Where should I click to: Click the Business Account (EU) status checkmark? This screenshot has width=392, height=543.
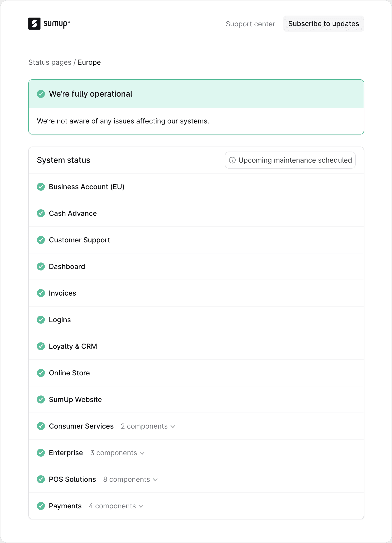point(41,187)
